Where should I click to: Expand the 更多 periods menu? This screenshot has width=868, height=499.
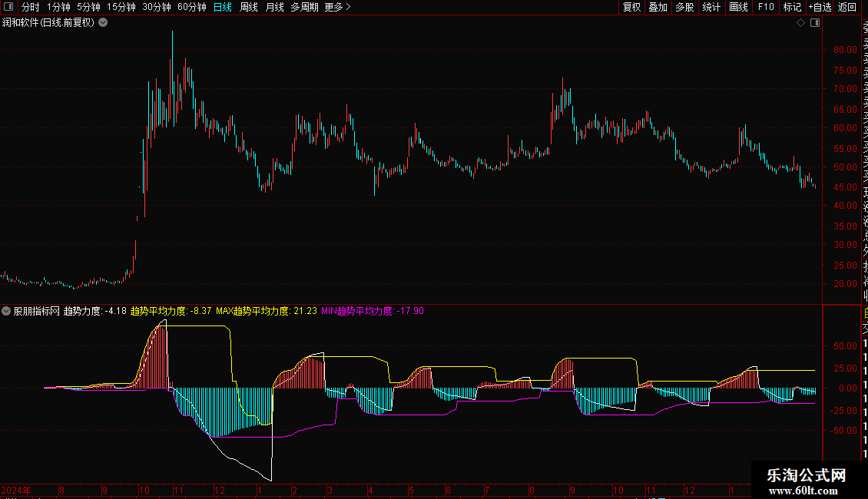click(337, 7)
